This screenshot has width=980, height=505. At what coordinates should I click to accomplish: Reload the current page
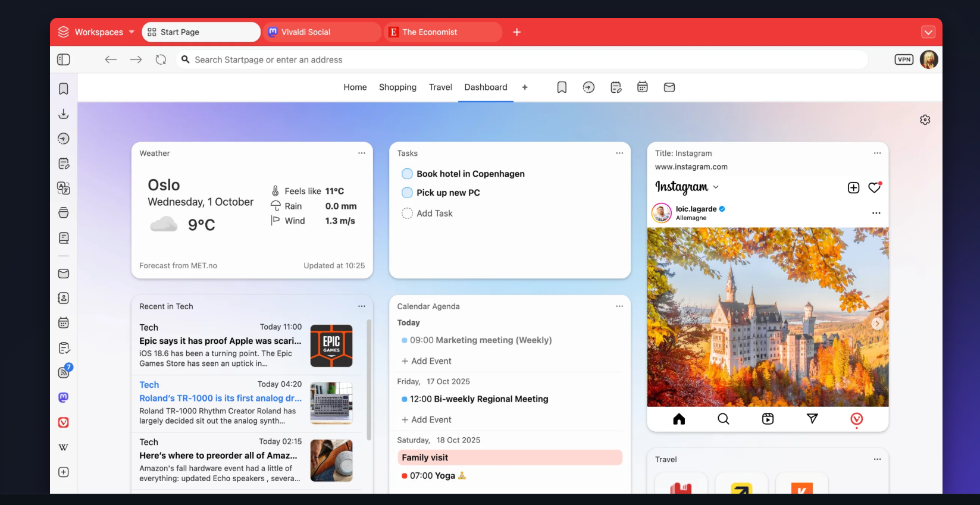pos(161,59)
